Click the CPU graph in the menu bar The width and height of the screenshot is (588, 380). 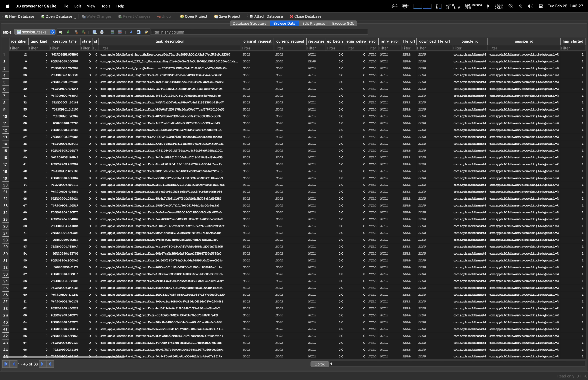(x=422, y=6)
